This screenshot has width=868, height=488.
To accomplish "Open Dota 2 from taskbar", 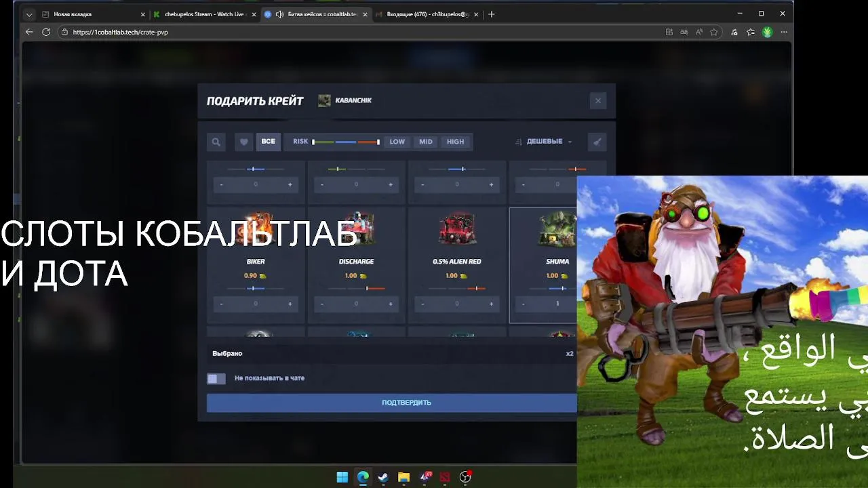I will pyautogui.click(x=445, y=477).
